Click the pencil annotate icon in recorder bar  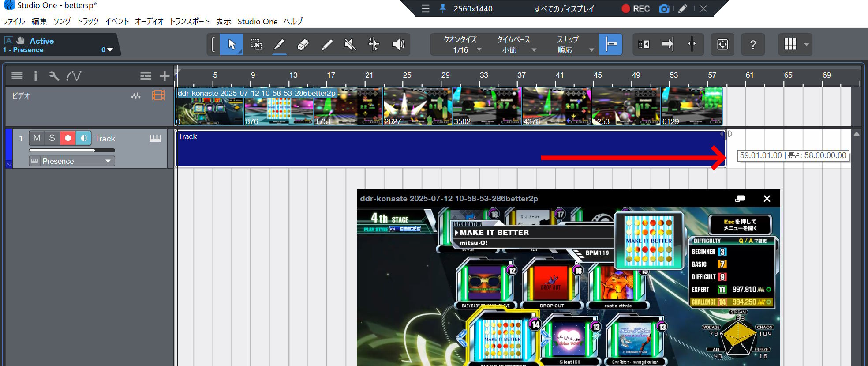[x=683, y=9]
